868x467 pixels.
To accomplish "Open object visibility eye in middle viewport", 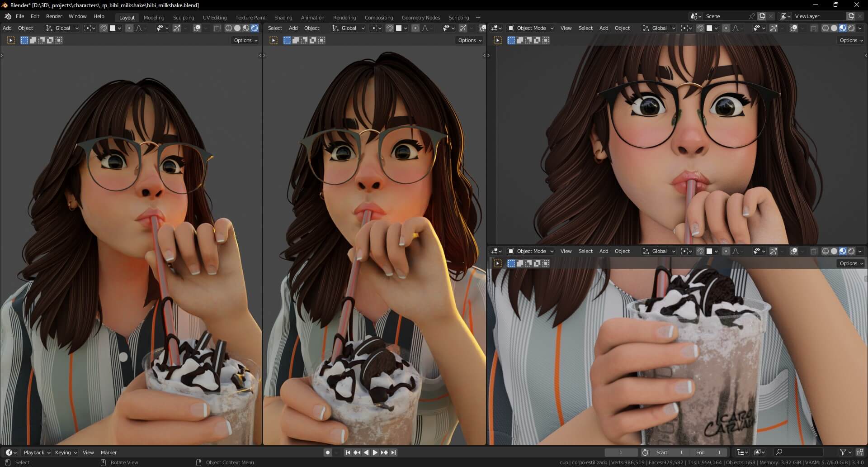I will point(448,28).
